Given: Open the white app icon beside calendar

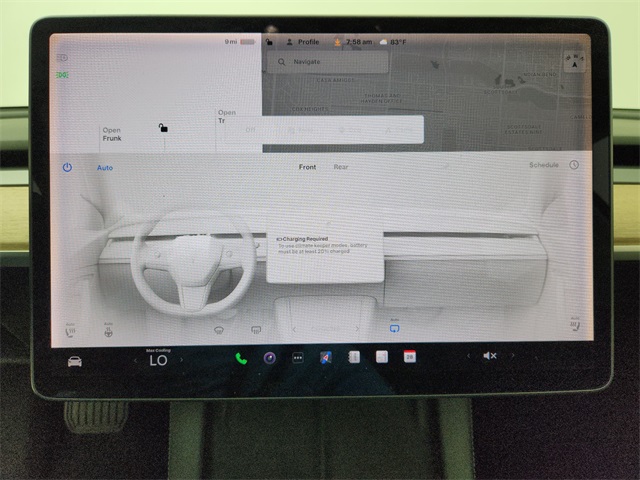Looking at the screenshot, I should [x=382, y=357].
